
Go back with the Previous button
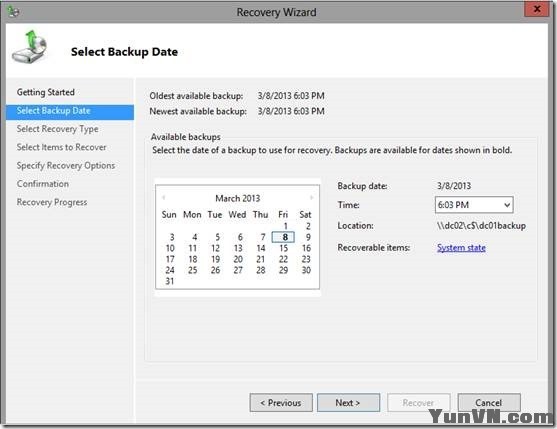click(281, 402)
